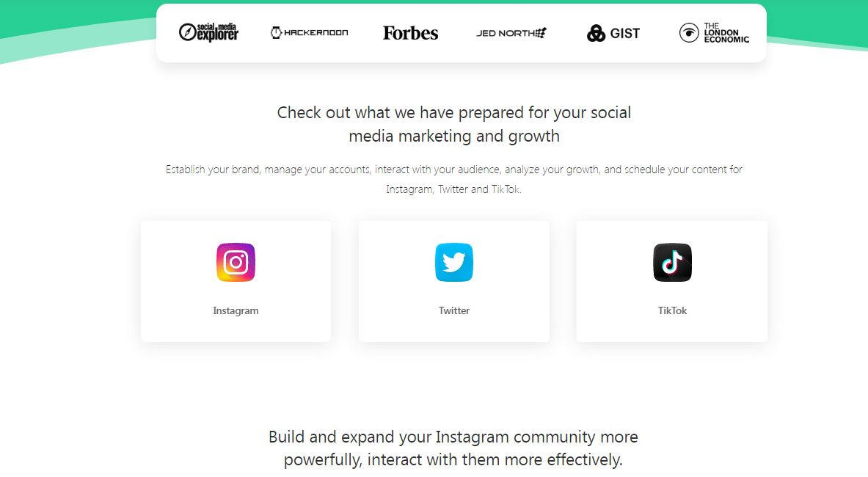
Task: Click the brand management description paragraph
Action: 453,178
